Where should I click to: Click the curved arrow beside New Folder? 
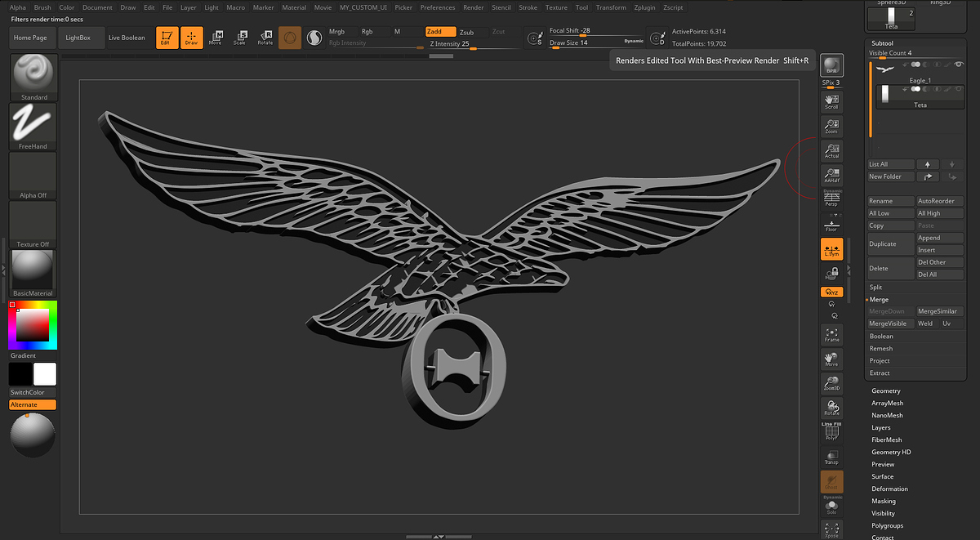(929, 176)
